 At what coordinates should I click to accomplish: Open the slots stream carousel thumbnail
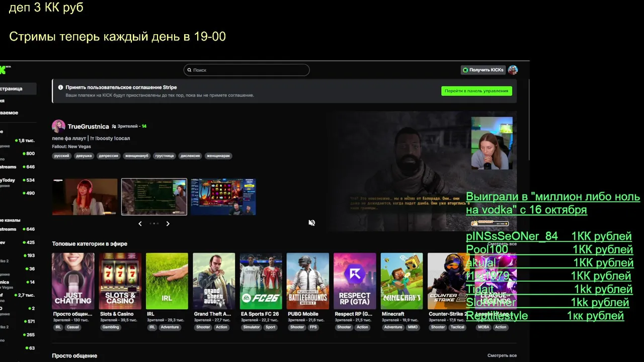click(223, 197)
